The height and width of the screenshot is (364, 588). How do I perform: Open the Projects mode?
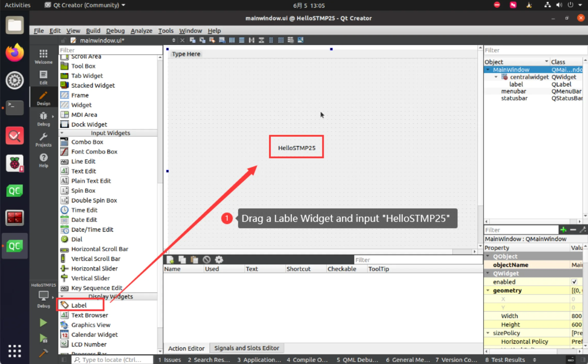tap(43, 139)
